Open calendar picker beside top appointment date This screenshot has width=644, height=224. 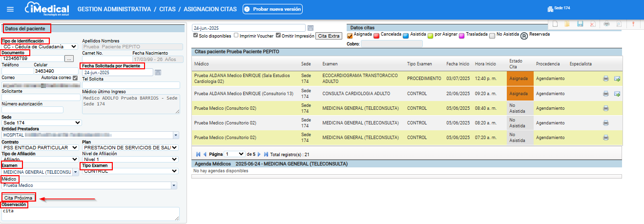(x=311, y=28)
